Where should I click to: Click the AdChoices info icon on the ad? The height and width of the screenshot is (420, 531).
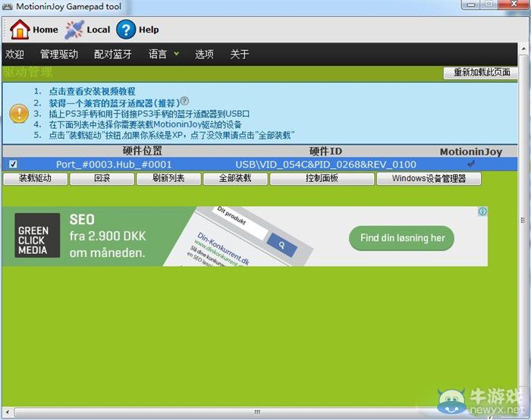click(x=482, y=212)
